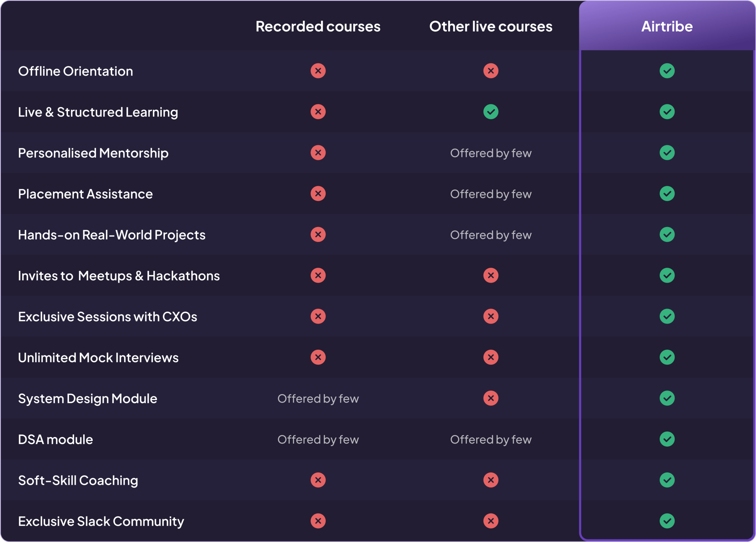Click Airtribe's green check for Offline Orientation

point(667,71)
